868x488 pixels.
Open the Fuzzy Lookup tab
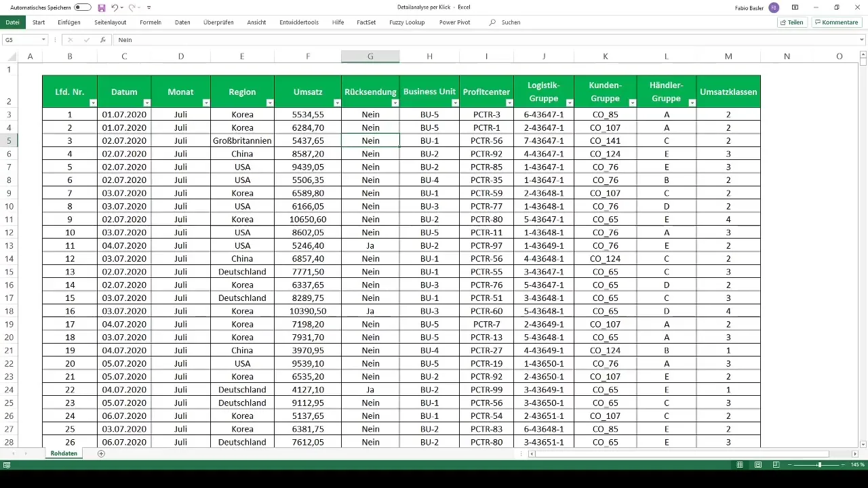pyautogui.click(x=408, y=22)
